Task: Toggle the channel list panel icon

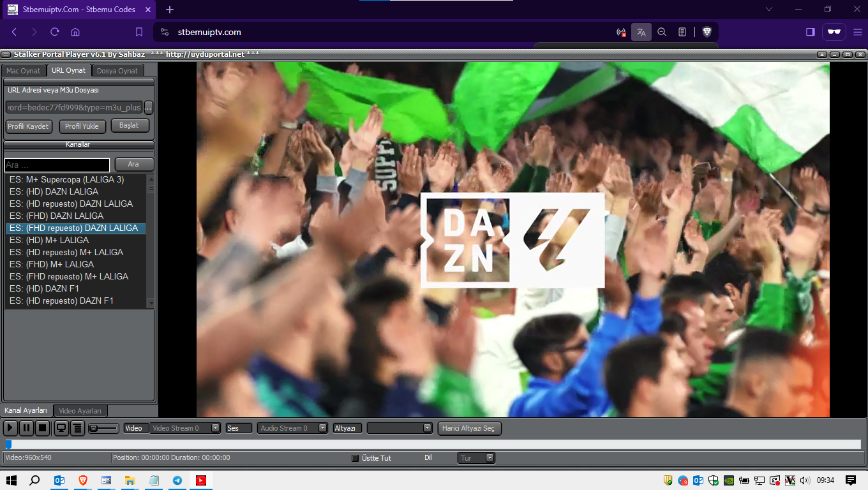Action: tap(77, 428)
